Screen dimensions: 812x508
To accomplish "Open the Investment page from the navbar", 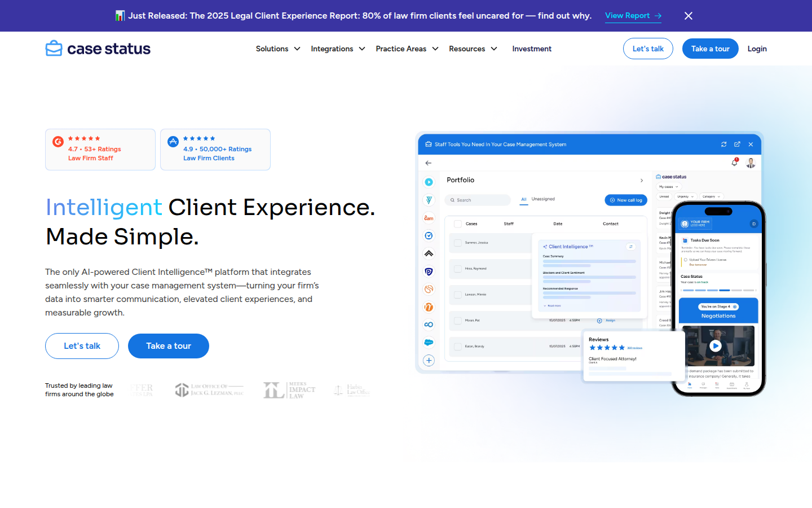I will coord(531,49).
